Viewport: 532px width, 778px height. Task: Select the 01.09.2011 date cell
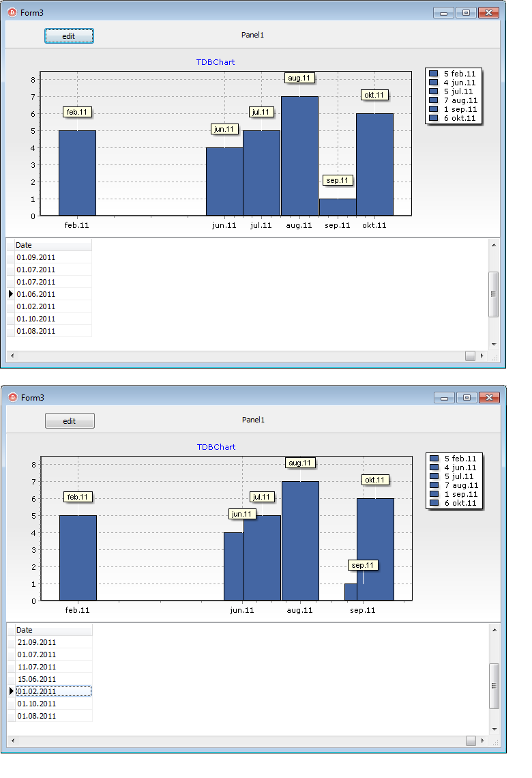[x=53, y=257]
